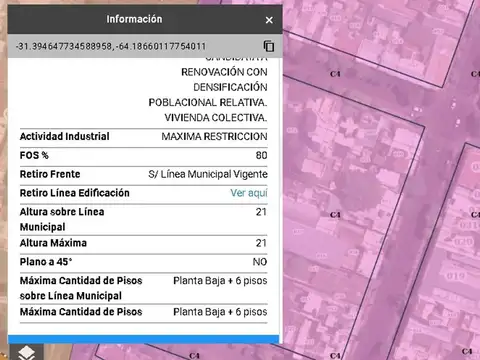Select the coordinates text -31.394647734588958
The height and width of the screenshot is (360, 480).
(x=64, y=46)
